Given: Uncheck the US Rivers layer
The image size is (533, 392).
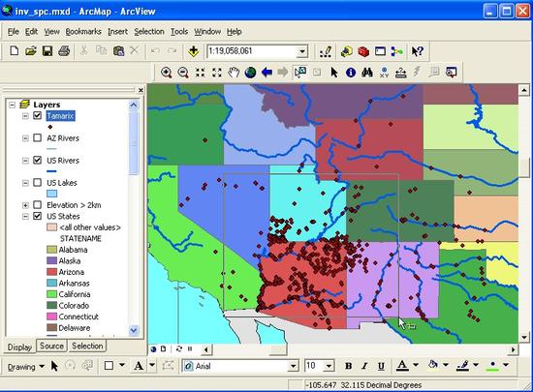Looking at the screenshot, I should click(38, 161).
